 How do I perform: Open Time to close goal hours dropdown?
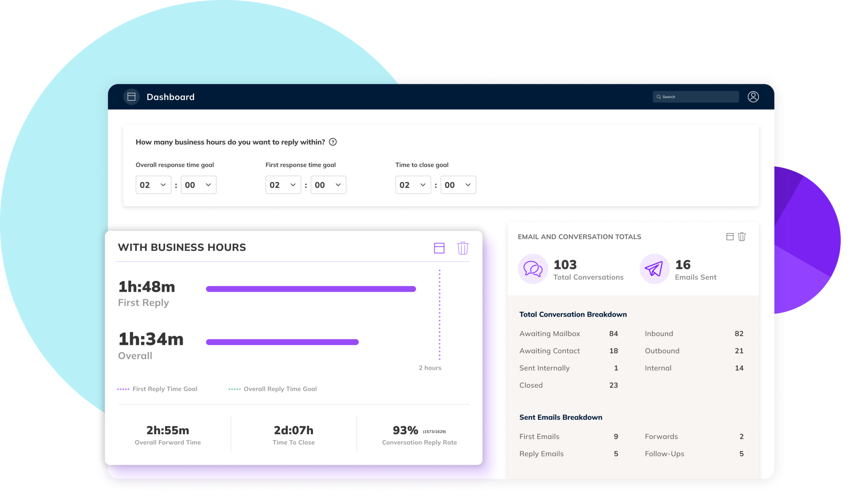(413, 185)
